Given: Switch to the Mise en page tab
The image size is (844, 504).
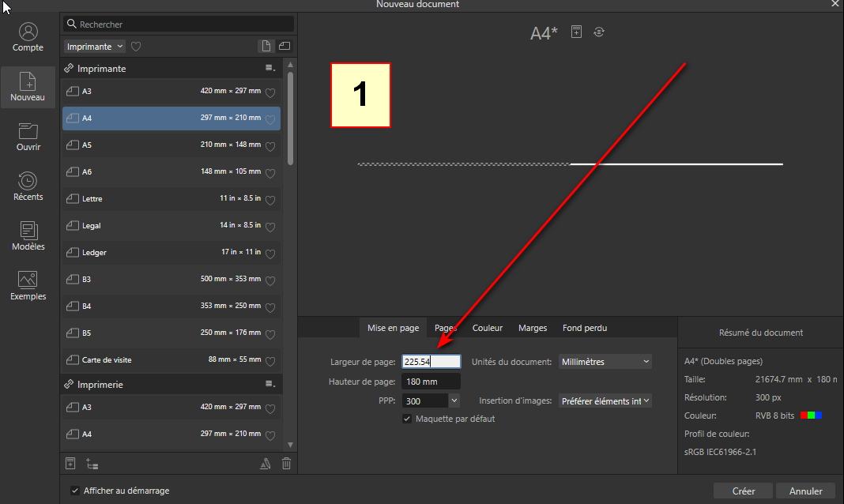Looking at the screenshot, I should tap(393, 328).
